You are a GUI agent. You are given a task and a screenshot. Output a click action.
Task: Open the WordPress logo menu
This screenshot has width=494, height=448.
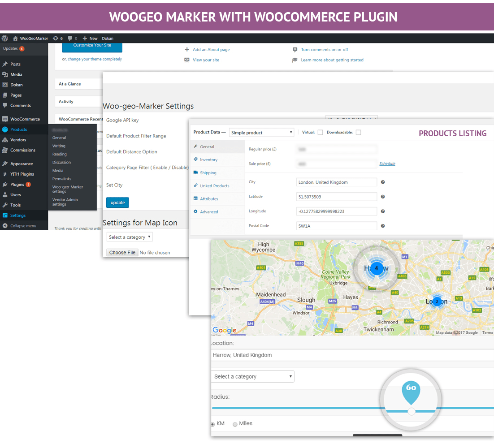click(x=5, y=39)
